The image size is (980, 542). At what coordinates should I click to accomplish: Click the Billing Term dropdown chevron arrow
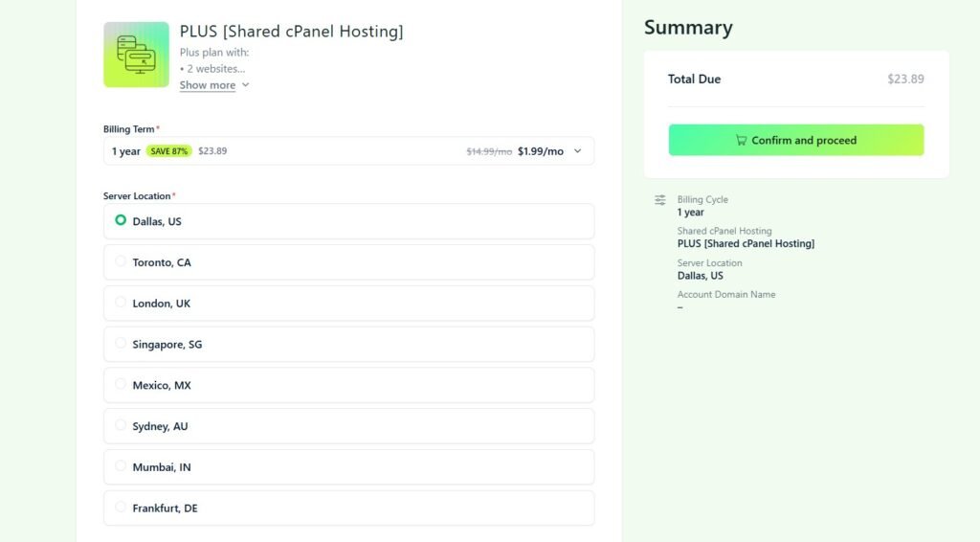(577, 151)
